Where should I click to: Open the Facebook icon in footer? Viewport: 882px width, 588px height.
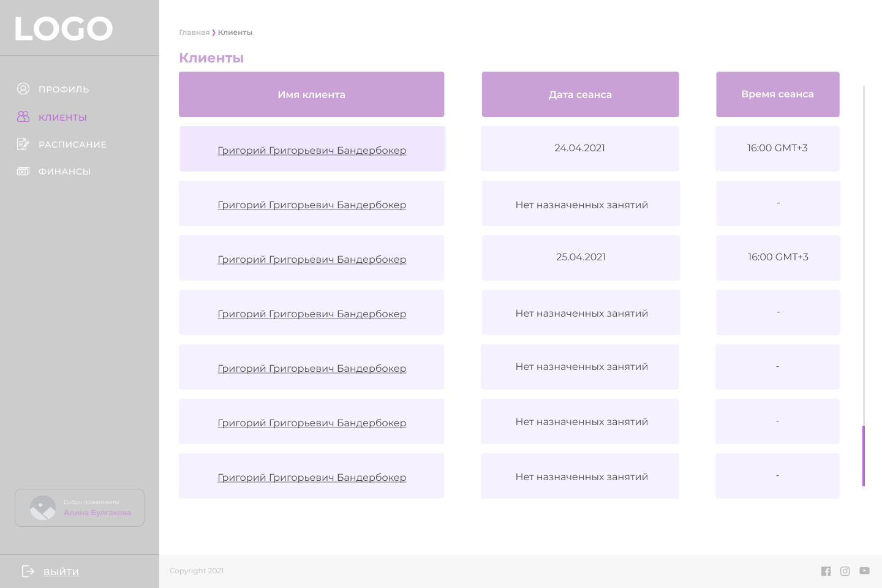(826, 571)
